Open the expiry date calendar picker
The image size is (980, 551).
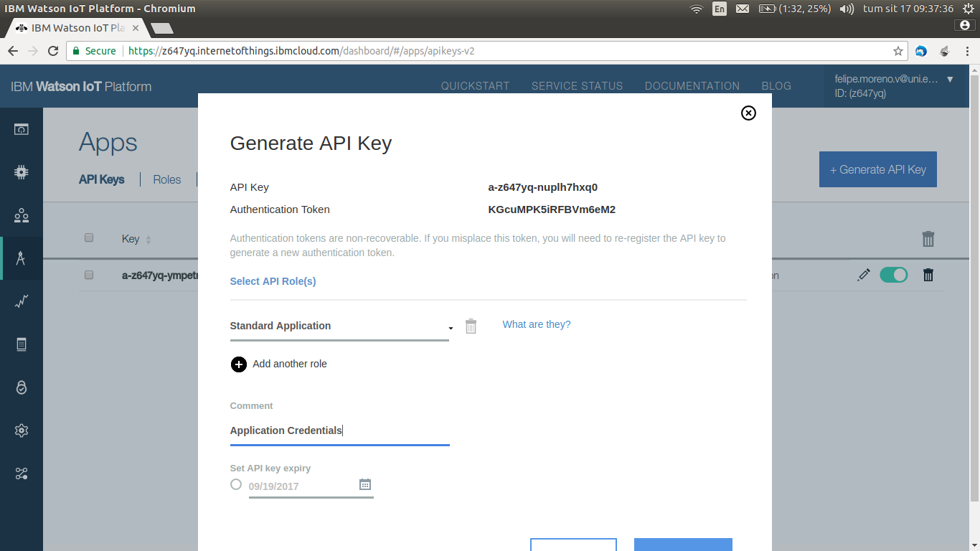coord(365,484)
